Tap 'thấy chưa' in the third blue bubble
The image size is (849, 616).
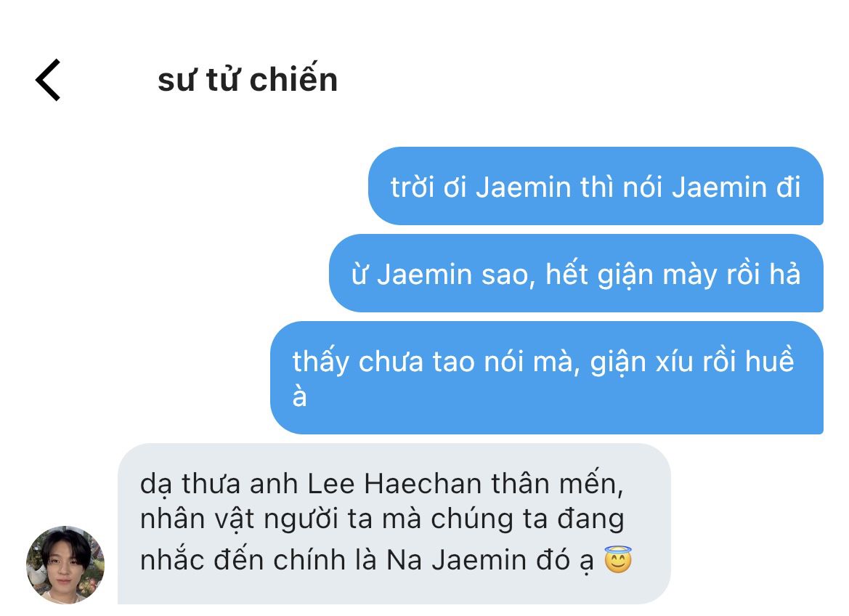pos(357,362)
